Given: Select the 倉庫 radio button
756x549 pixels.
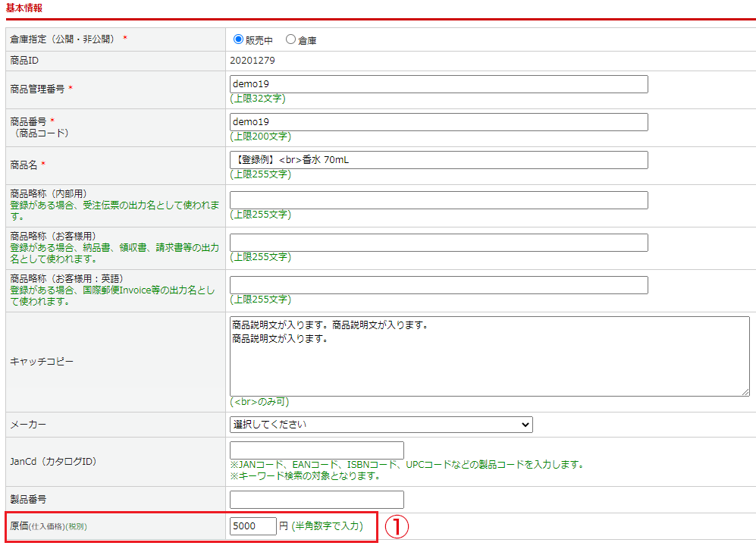Looking at the screenshot, I should pyautogui.click(x=290, y=39).
